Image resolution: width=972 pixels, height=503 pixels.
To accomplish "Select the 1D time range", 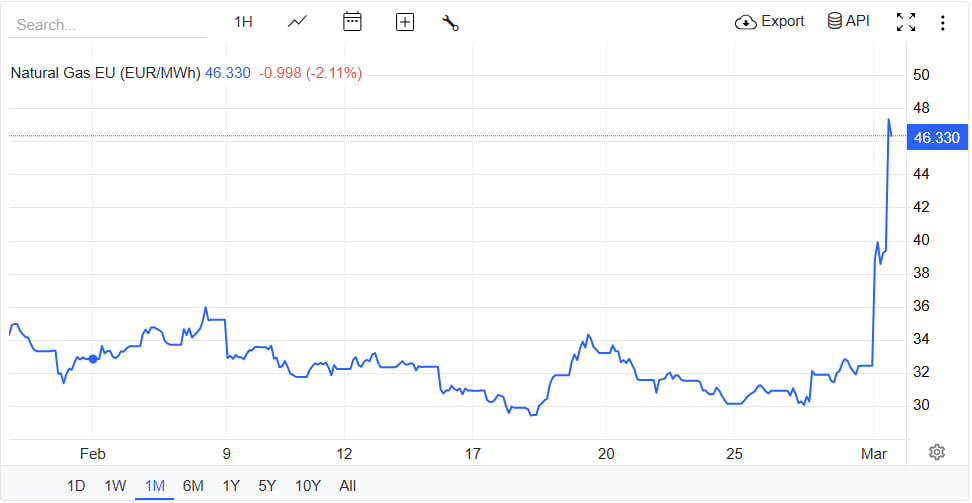I will click(76, 486).
